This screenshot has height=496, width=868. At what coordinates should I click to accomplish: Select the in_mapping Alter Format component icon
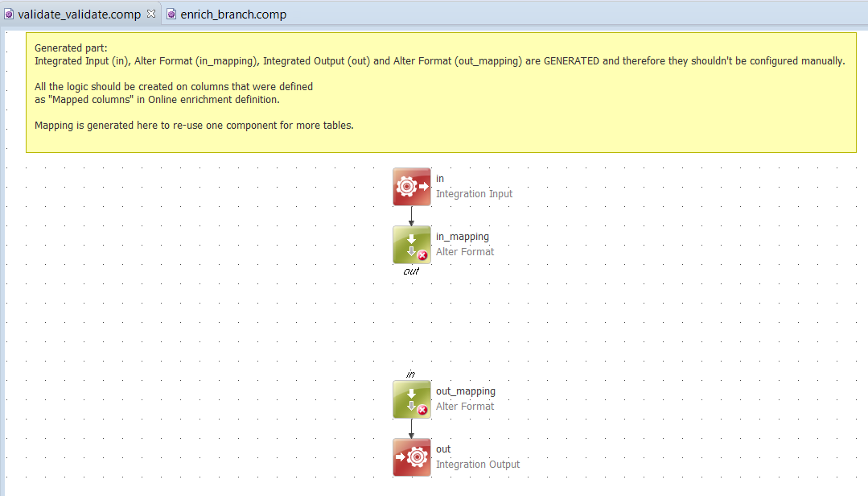pos(411,244)
